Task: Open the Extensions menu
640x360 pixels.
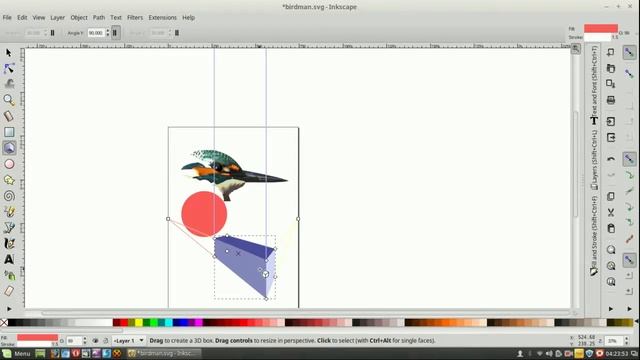Action: point(162,18)
